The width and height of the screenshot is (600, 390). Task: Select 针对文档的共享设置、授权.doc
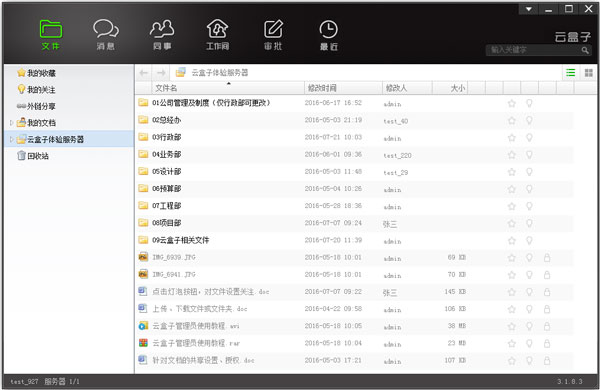click(x=203, y=360)
